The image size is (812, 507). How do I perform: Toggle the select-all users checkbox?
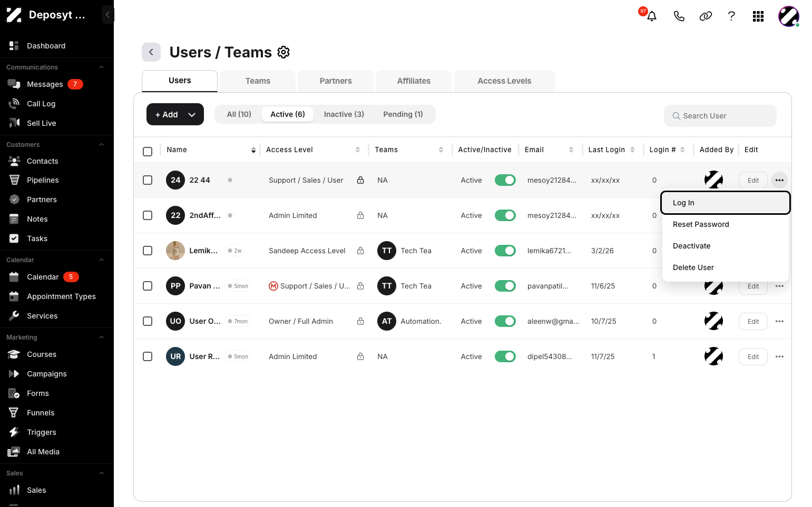point(148,152)
